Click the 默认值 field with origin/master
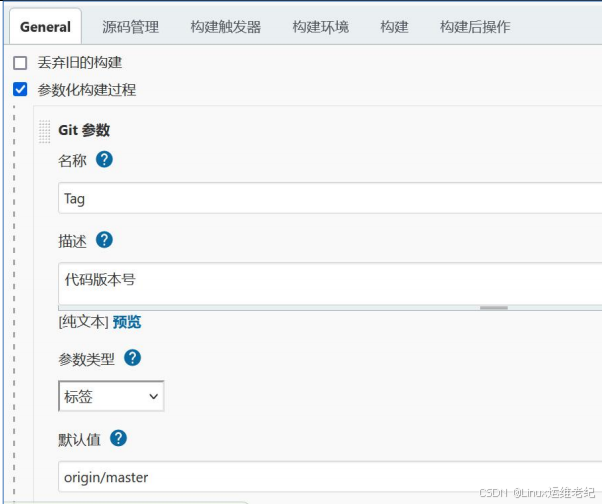Viewport: 602px width, 504px height. 330,477
